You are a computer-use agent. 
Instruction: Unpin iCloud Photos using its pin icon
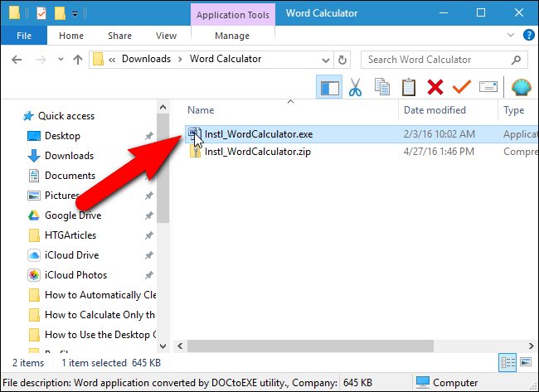tap(148, 275)
